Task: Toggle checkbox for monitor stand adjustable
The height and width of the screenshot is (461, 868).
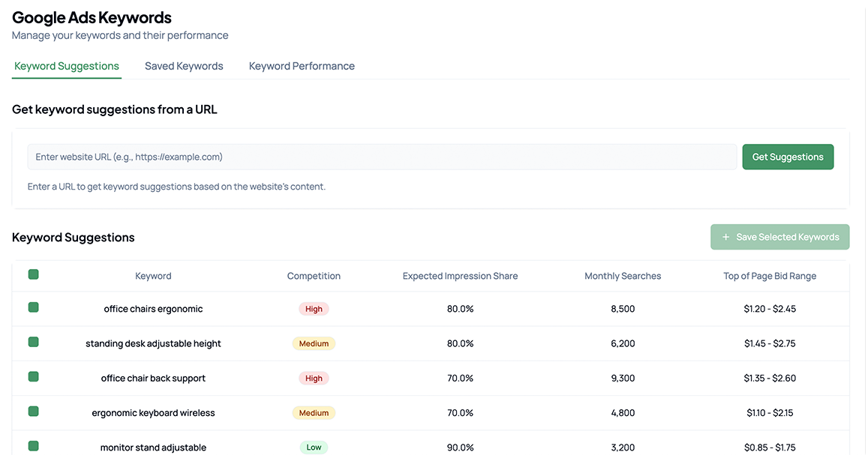Action: point(33,446)
